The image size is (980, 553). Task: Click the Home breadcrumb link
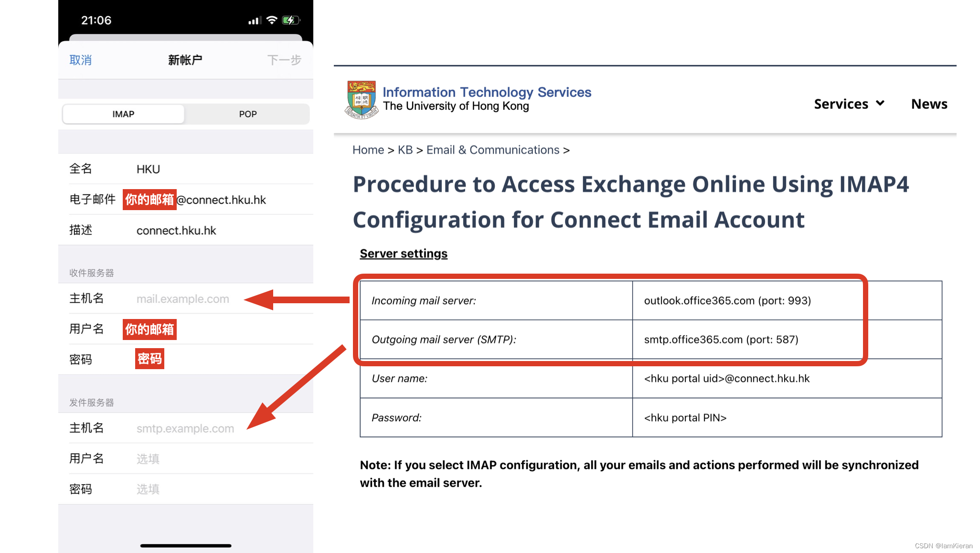[368, 150]
